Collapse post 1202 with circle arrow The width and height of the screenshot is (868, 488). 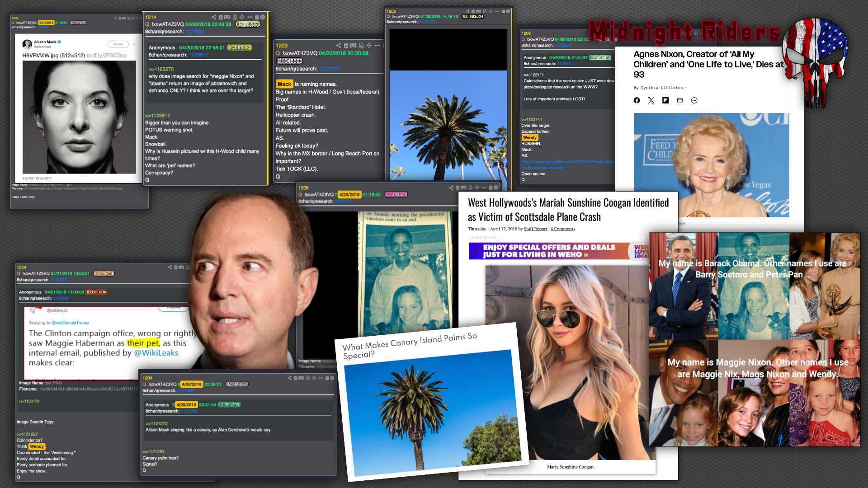point(508,11)
